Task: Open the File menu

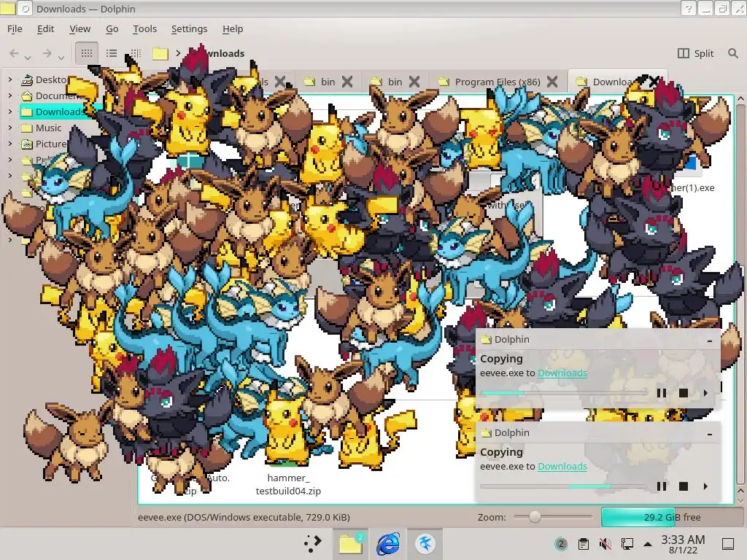Action: (x=15, y=28)
